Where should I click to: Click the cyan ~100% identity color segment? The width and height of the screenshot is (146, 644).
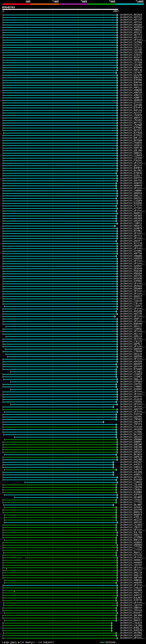click(x=130, y=4)
